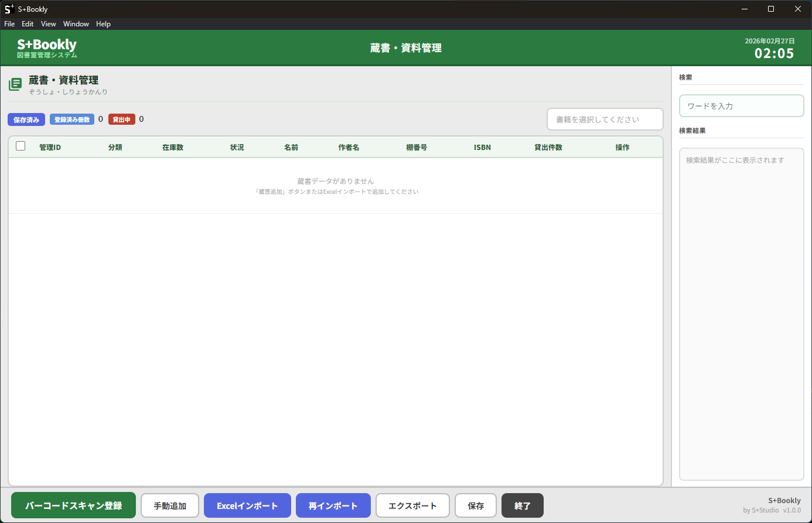Open the Edit menu
The height and width of the screenshot is (523, 812).
click(28, 24)
